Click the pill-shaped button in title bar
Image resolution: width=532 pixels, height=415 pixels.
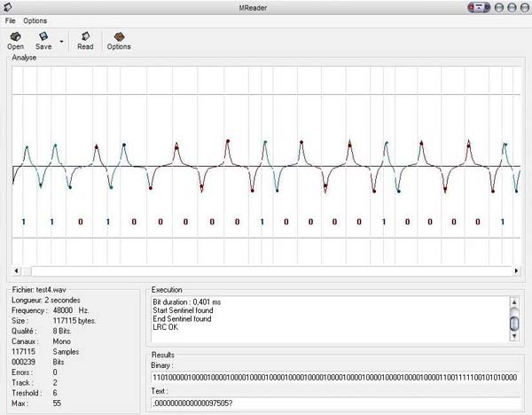(x=479, y=7)
